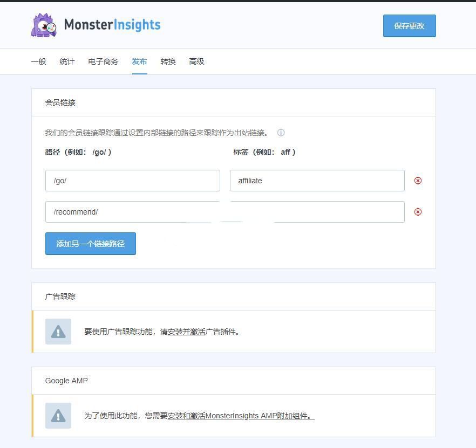Switch to the 一般 tab

tap(38, 61)
